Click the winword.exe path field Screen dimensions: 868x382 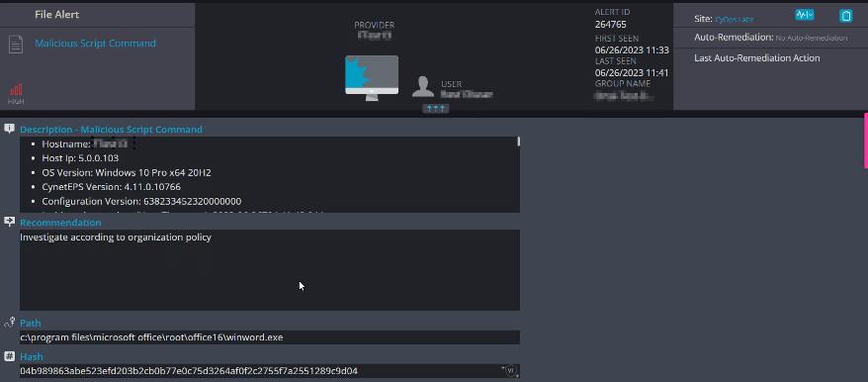point(270,337)
